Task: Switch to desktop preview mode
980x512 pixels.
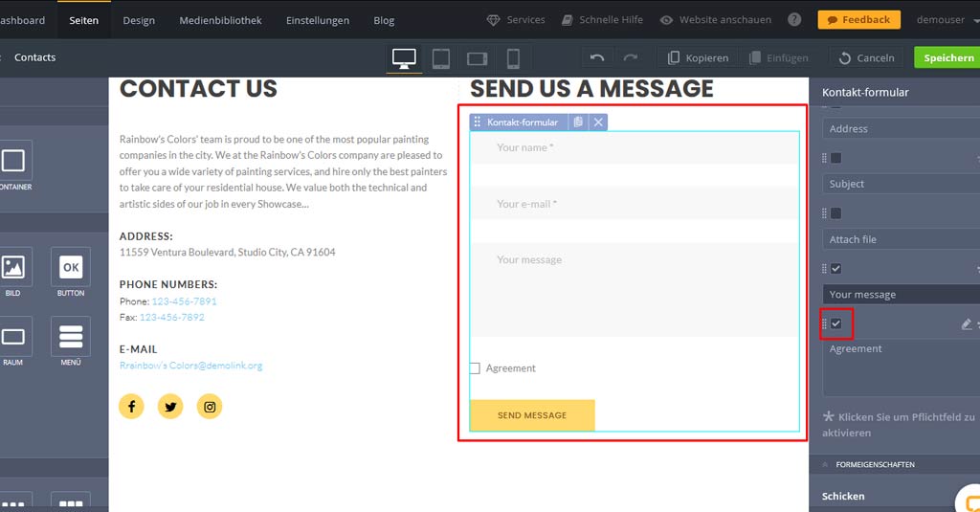Action: pyautogui.click(x=404, y=58)
